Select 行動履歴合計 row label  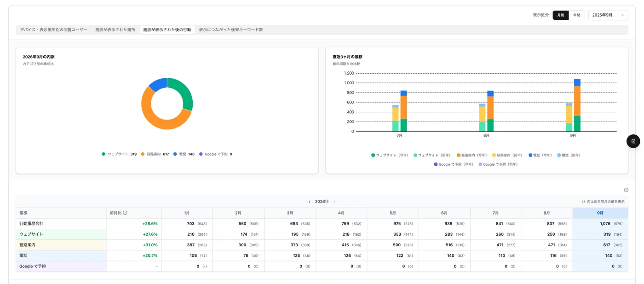[31, 224]
